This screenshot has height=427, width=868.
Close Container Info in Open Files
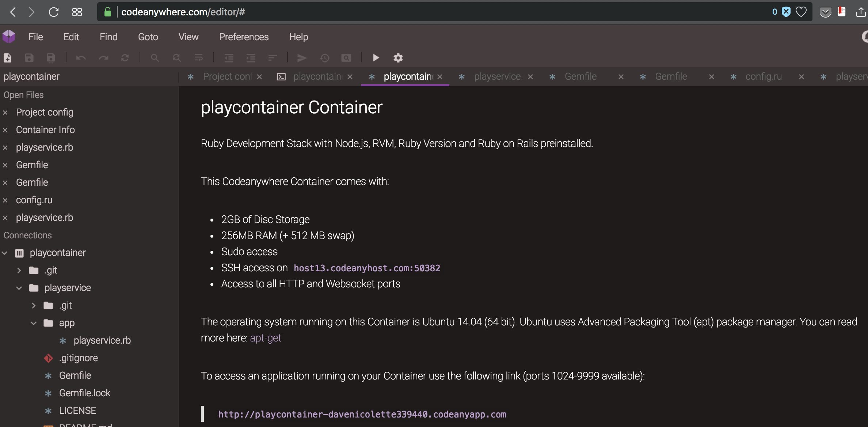5,130
